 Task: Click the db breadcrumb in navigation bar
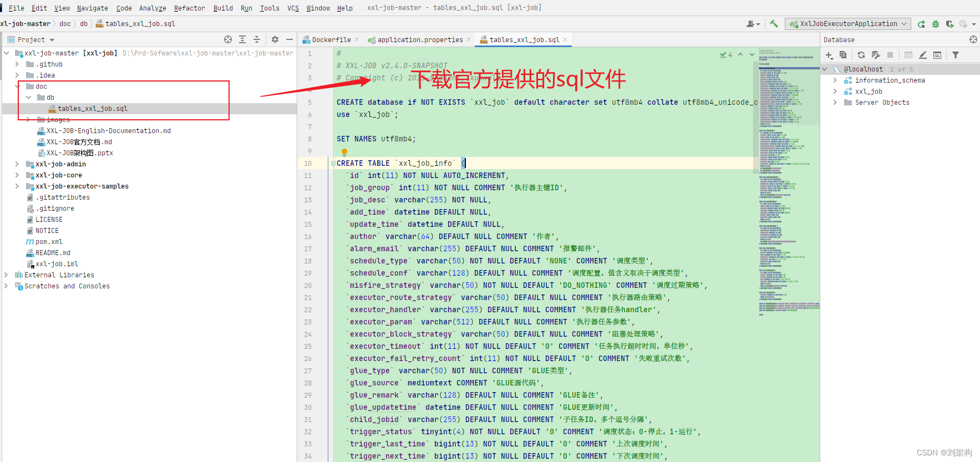tap(84, 24)
